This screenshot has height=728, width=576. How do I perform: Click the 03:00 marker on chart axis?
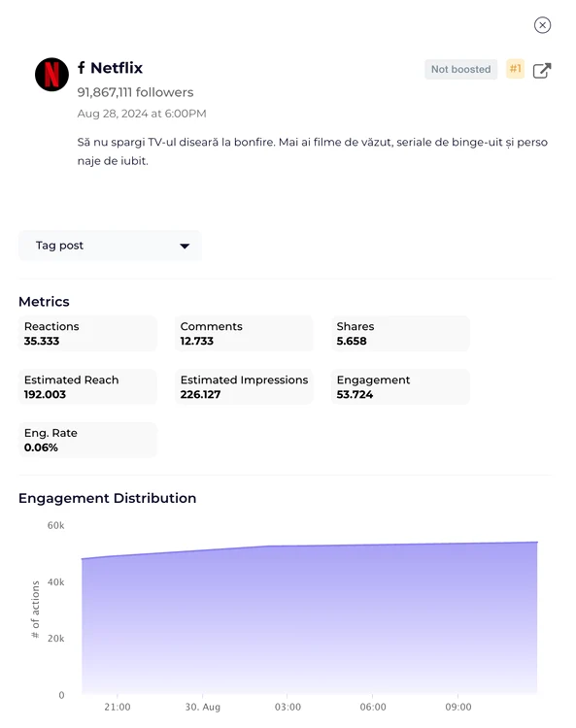288,707
